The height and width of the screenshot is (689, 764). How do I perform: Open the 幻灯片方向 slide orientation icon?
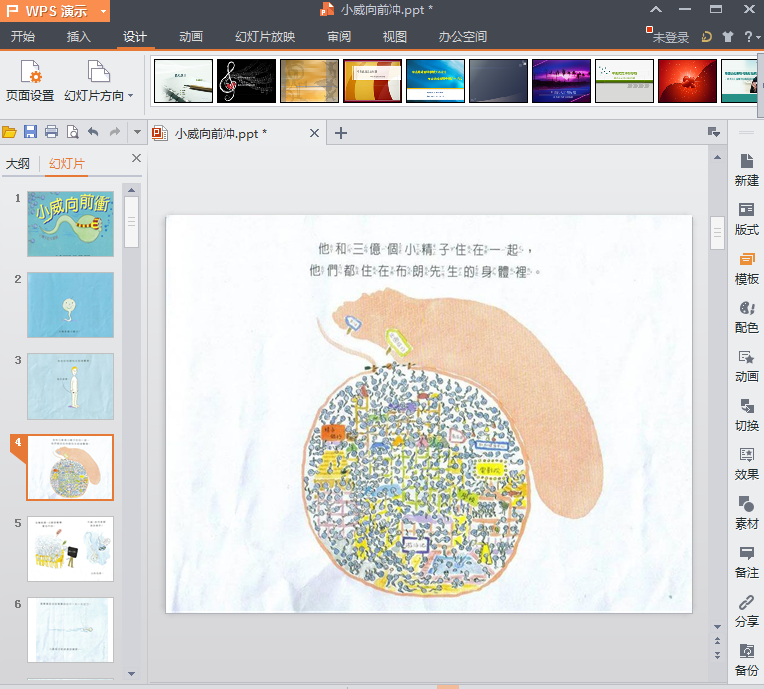pyautogui.click(x=99, y=72)
